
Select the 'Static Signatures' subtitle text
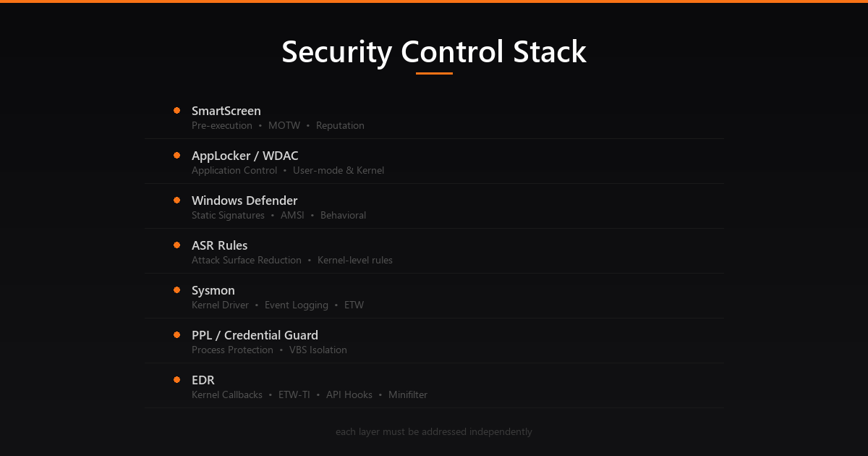pos(228,215)
